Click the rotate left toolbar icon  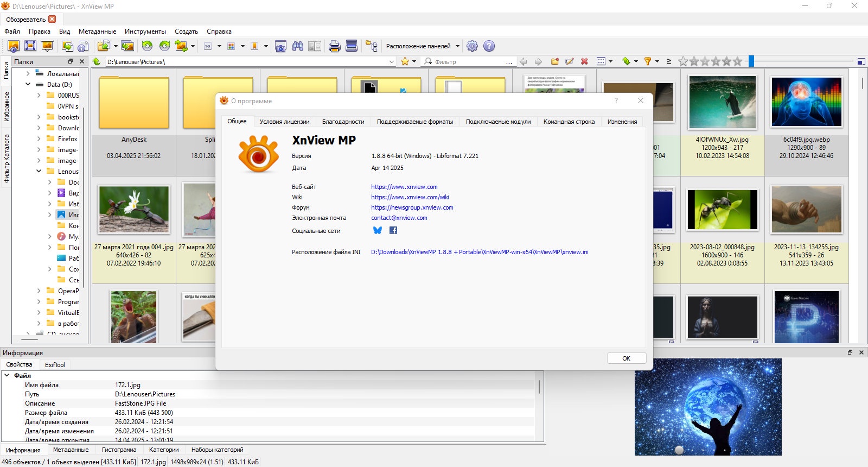pyautogui.click(x=147, y=46)
